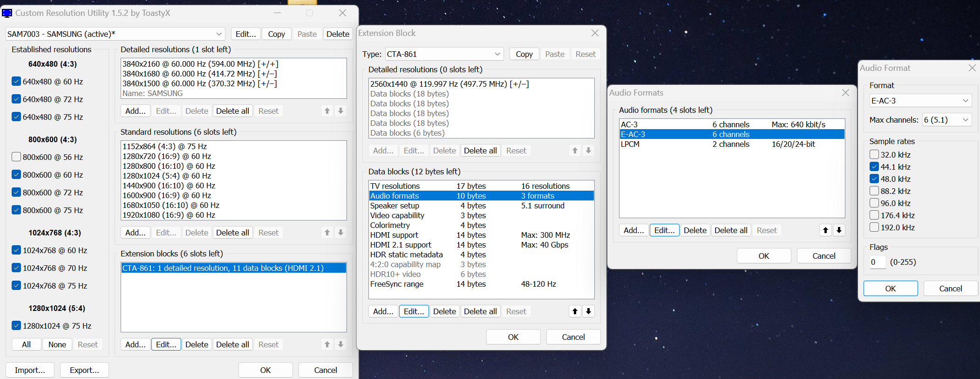Open the Max channels dropdown
This screenshot has width=980, height=379.
tap(946, 120)
